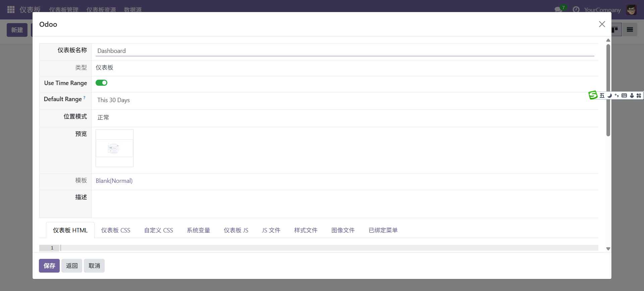The image size is (644, 291).
Task: Switch to the 仪表板 CSS tab
Action: (x=116, y=230)
